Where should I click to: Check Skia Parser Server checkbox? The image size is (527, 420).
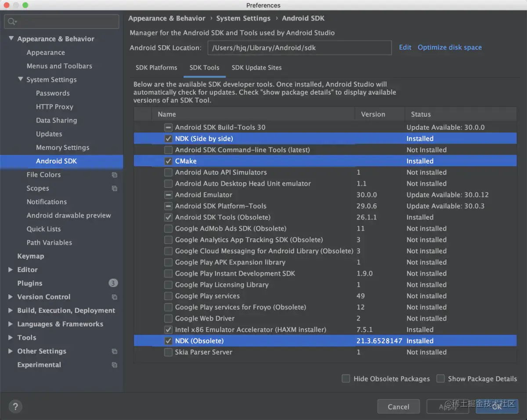[x=168, y=352]
